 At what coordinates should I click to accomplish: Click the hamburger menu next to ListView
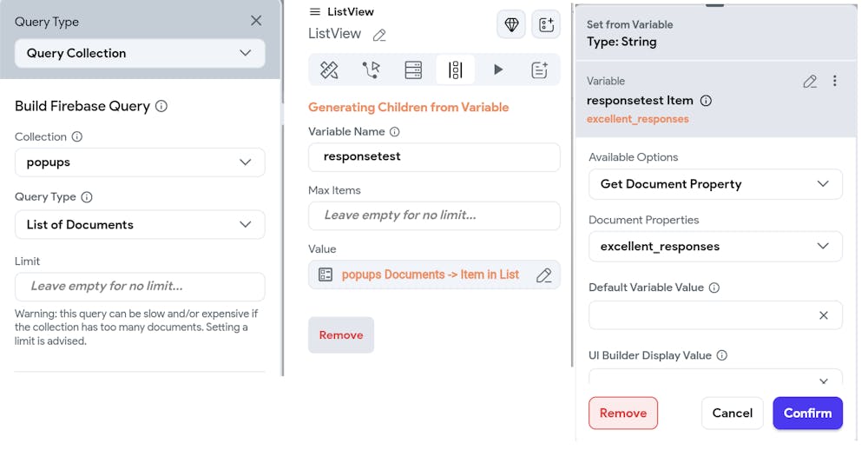tap(315, 12)
